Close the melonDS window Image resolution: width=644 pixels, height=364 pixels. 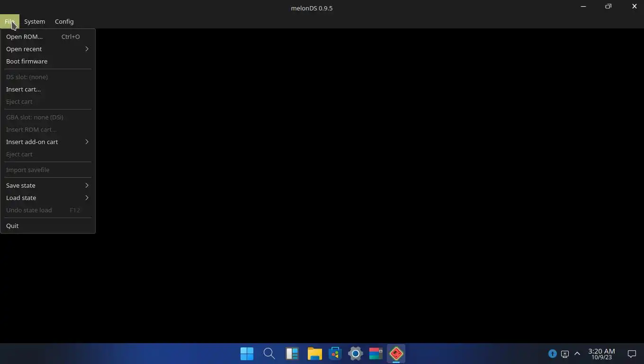point(634,7)
